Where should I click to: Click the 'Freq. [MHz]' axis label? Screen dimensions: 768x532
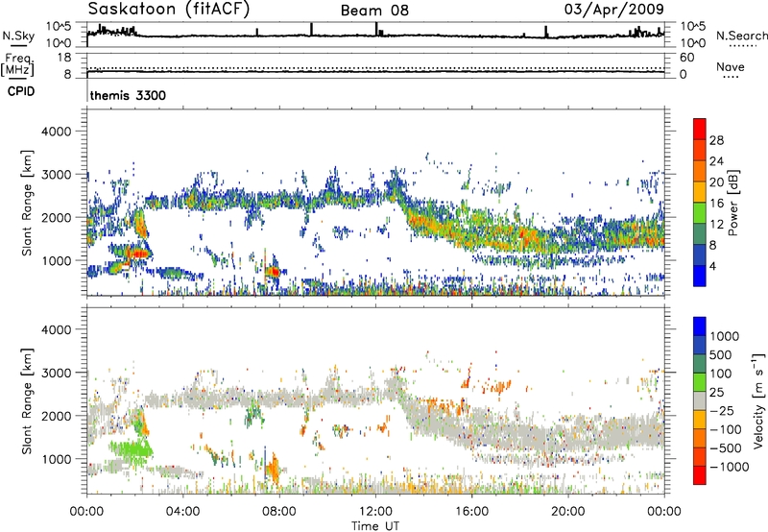(x=17, y=64)
